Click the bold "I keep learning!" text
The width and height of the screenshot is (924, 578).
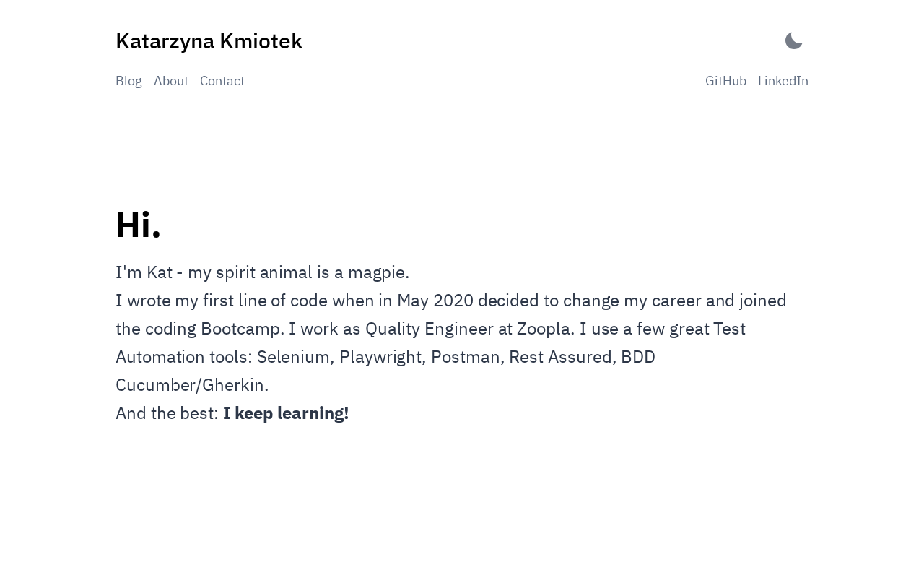tap(286, 413)
